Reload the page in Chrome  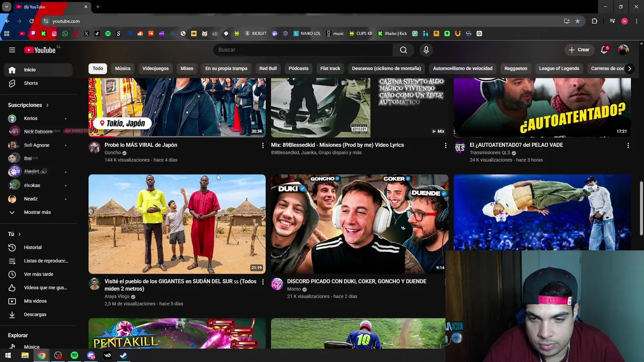coord(31,21)
